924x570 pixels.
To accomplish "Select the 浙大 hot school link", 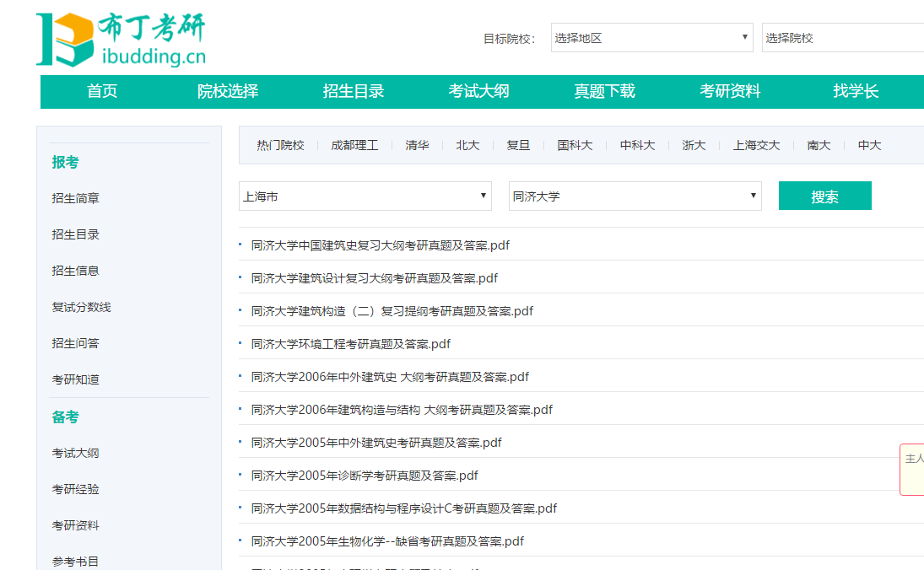I will (x=694, y=145).
